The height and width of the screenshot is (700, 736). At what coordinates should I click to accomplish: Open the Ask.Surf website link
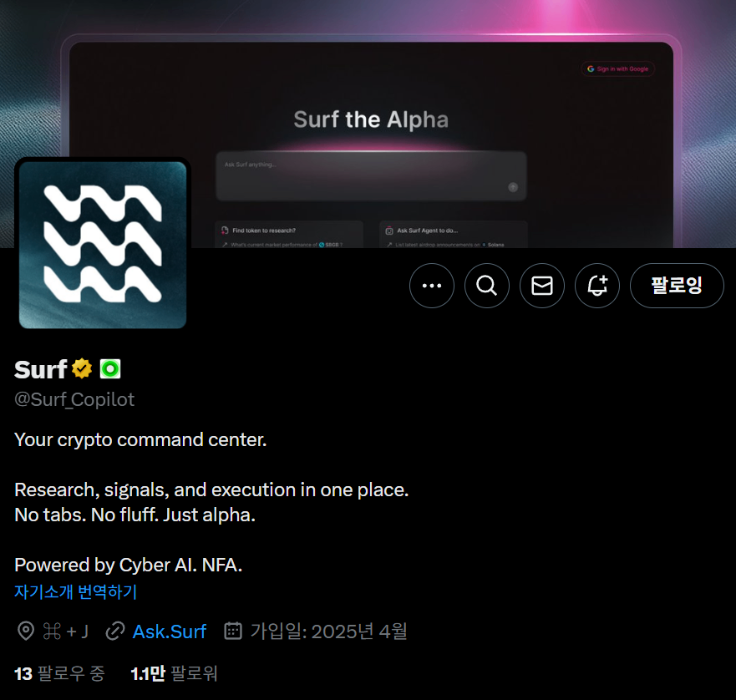pyautogui.click(x=170, y=632)
